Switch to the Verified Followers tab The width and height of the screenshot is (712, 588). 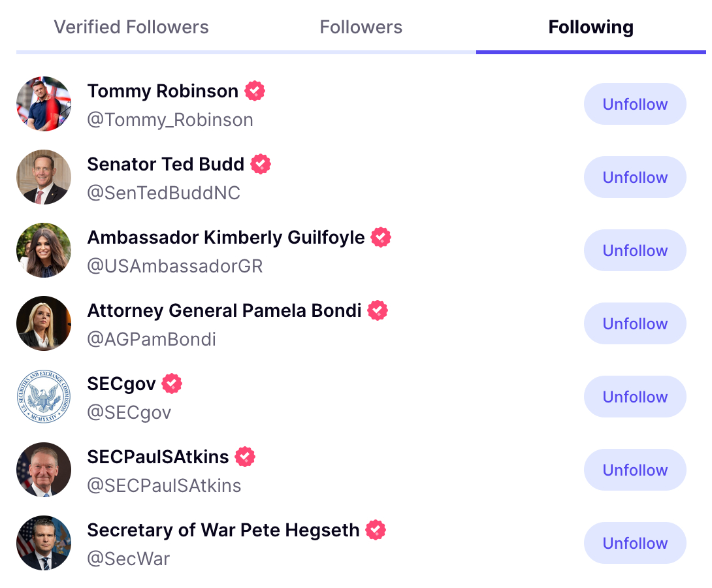(131, 27)
